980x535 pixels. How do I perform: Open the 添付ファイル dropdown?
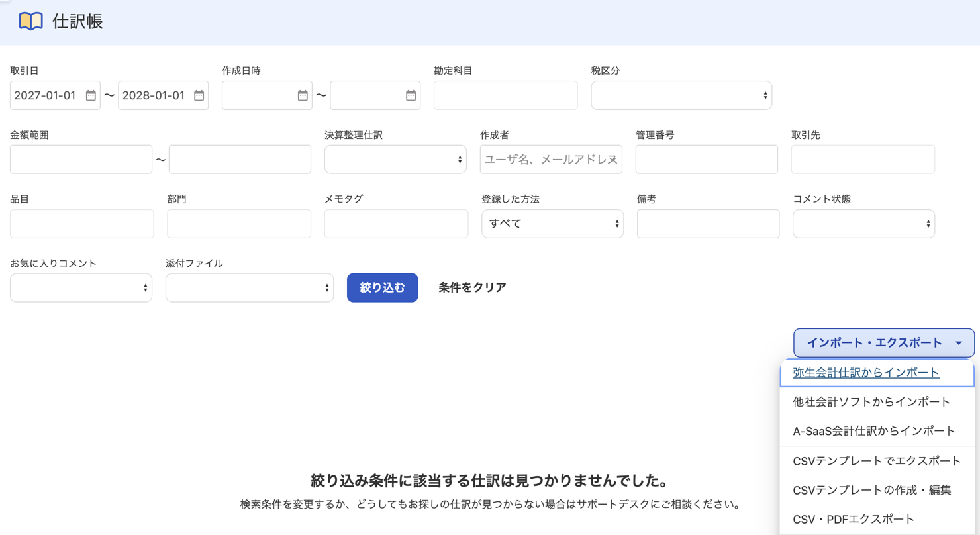(250, 288)
